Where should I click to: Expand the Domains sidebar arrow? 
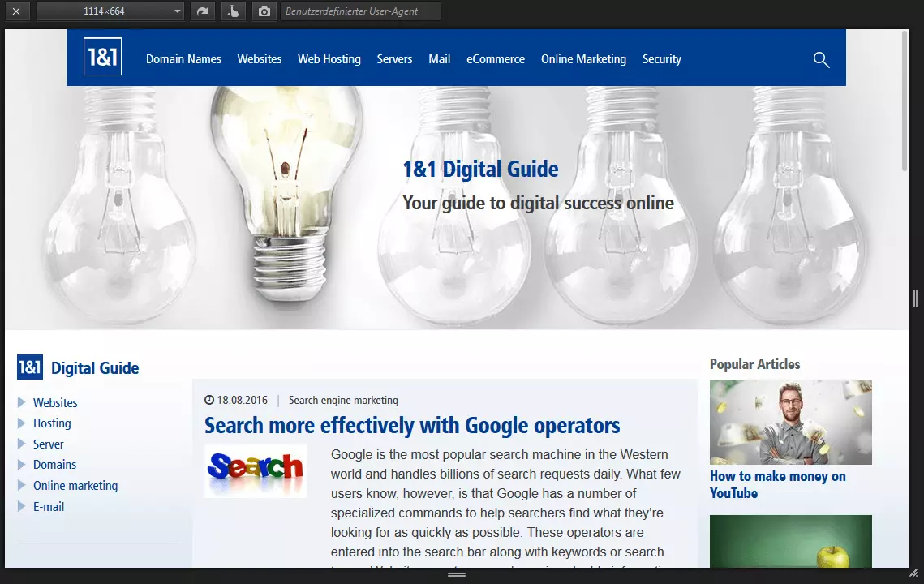(x=22, y=465)
